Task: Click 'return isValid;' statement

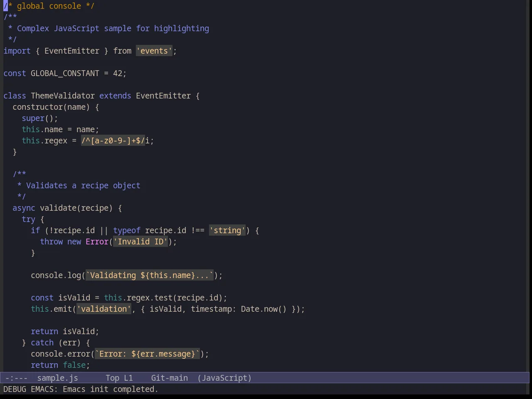Action: coord(65,331)
